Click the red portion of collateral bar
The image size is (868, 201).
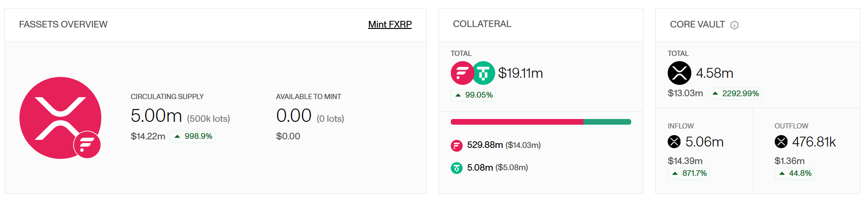(x=517, y=122)
